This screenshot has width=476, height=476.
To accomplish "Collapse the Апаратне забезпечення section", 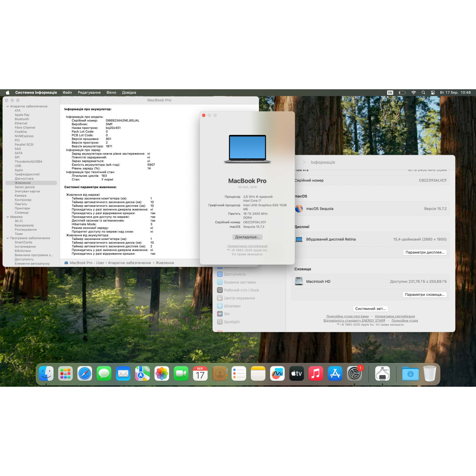I will [8, 106].
